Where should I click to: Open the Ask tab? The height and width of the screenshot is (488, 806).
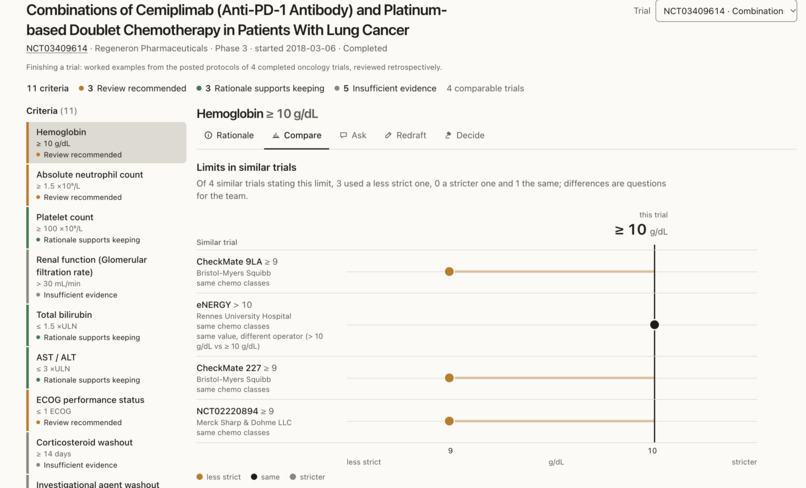click(353, 135)
